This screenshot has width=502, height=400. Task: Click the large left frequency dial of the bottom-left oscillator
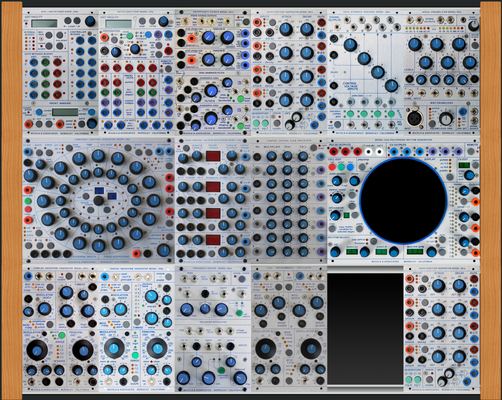(37, 350)
